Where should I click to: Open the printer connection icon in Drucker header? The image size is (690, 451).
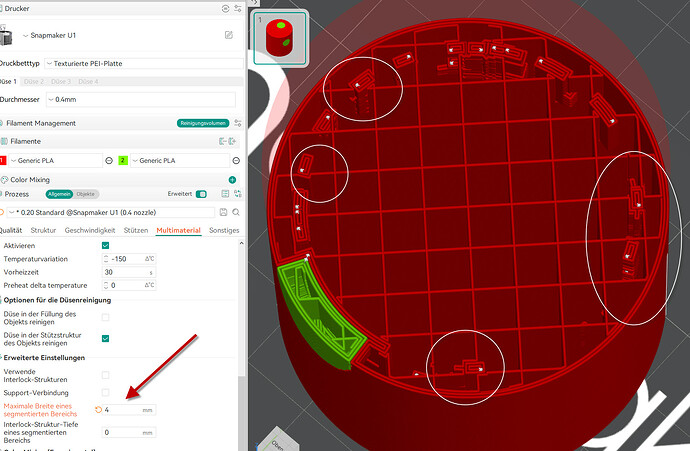pyautogui.click(x=225, y=8)
